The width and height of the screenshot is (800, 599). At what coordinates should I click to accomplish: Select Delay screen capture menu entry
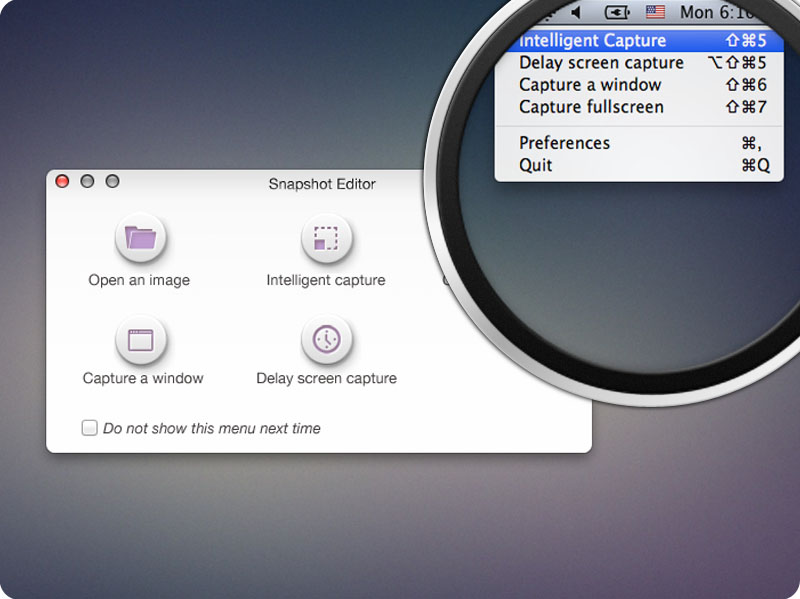639,63
